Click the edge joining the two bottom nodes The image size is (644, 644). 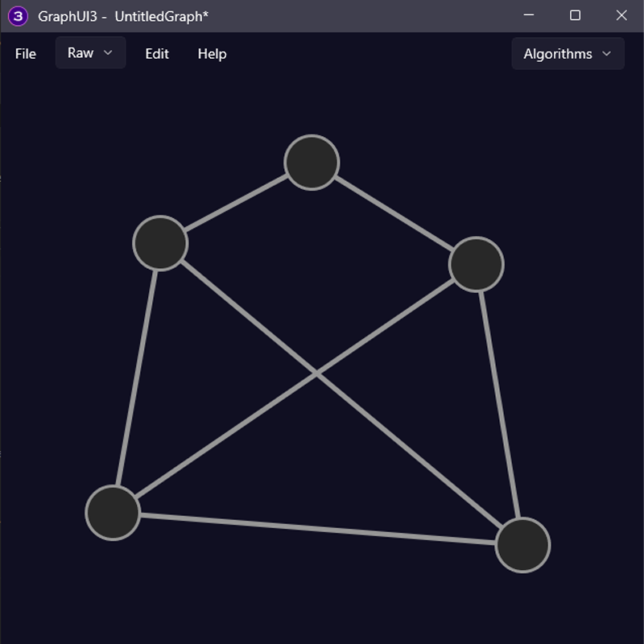point(318,529)
